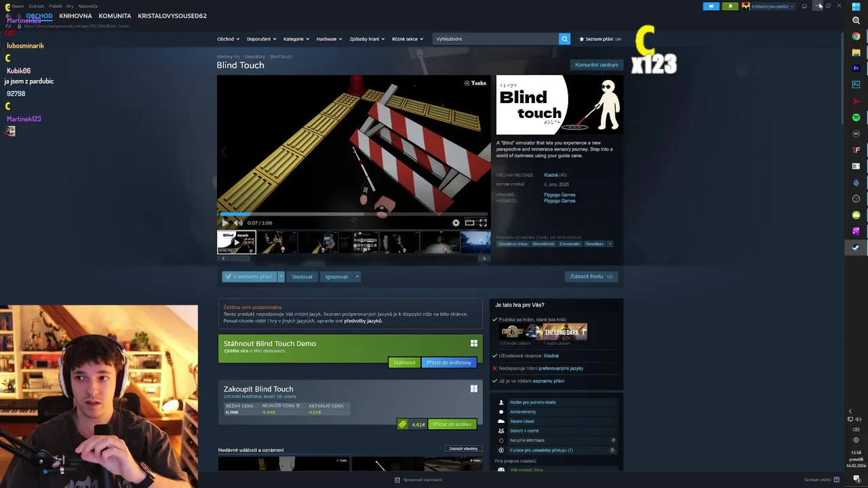
Task: Launch Adobe Photoshop from taskbar
Action: (x=856, y=85)
